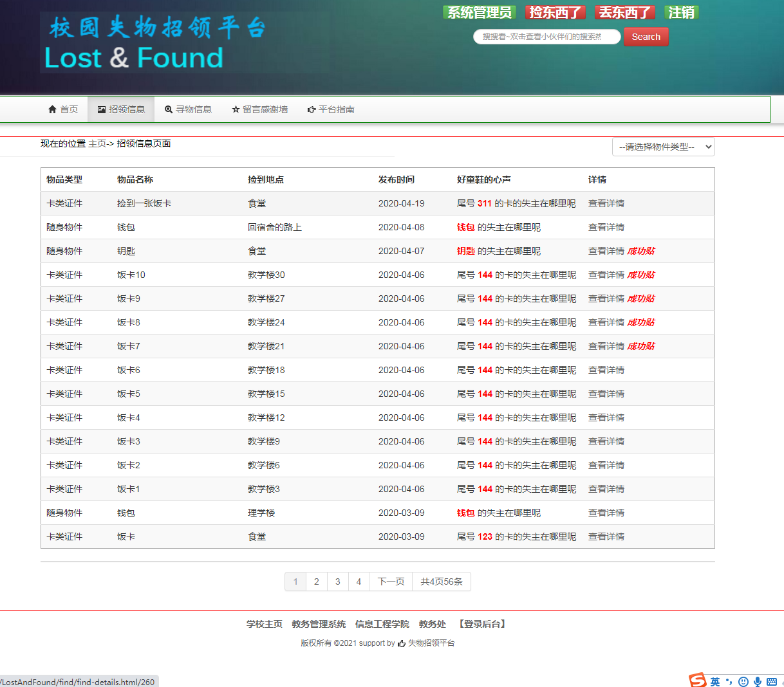Open the 寻物信息 navigation tab
Viewport: 784px width, 687px height.
188,109
